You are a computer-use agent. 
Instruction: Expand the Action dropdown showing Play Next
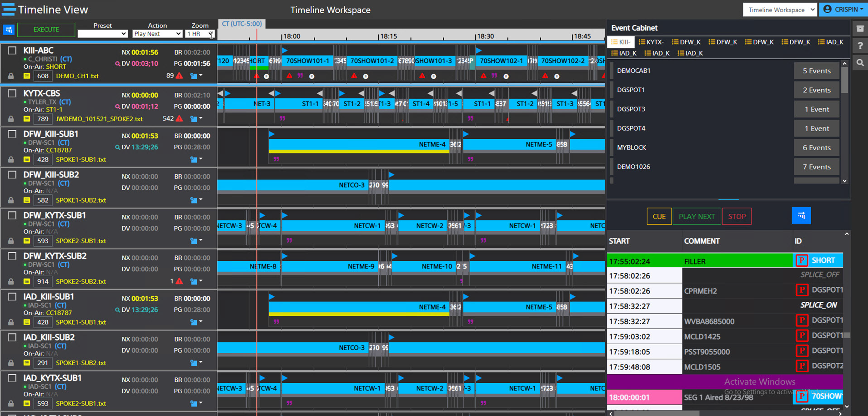pos(157,34)
